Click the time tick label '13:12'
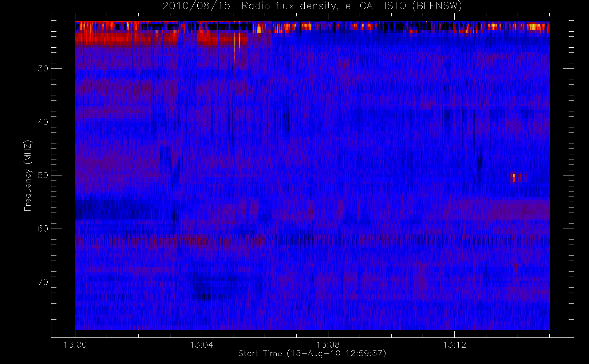Screen dimensions: 589x364 454,345
